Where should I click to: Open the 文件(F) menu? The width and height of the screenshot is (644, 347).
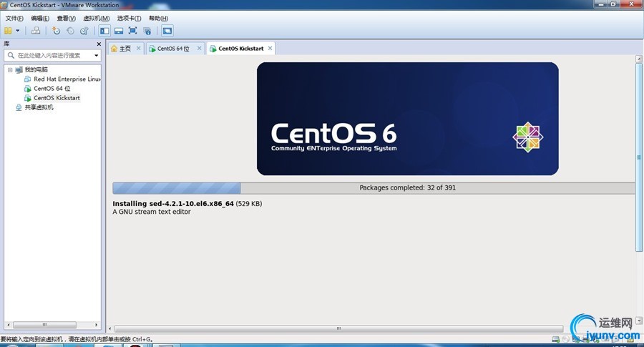14,18
